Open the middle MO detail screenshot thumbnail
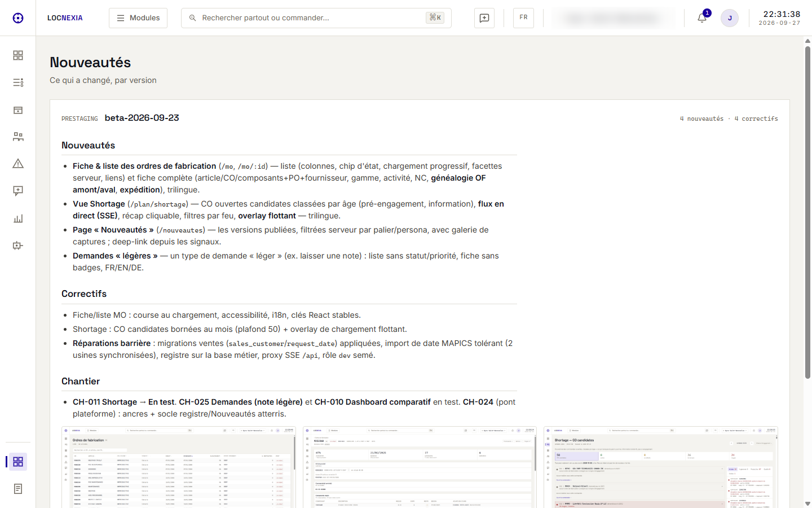Screen dimensions: 812x508 [x=420, y=467]
